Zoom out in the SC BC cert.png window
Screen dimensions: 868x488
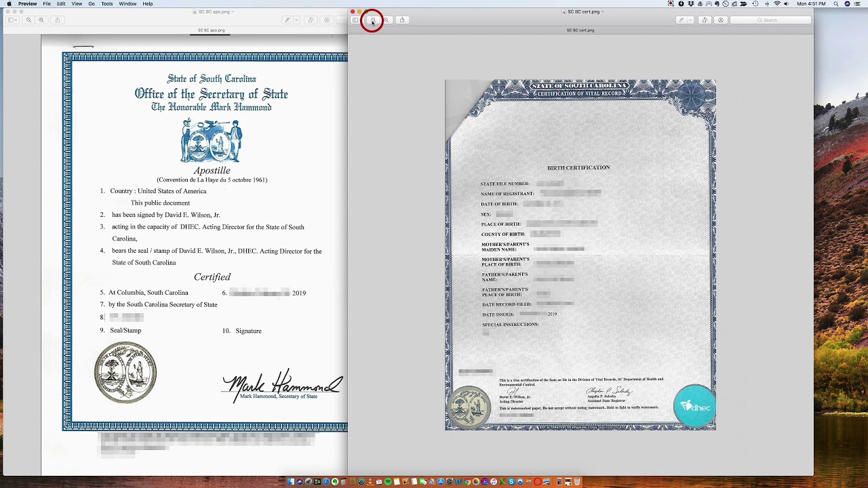pos(372,20)
